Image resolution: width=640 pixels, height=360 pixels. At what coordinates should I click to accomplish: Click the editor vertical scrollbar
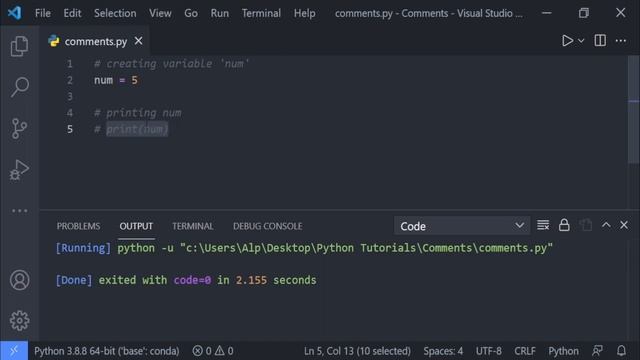[633, 110]
